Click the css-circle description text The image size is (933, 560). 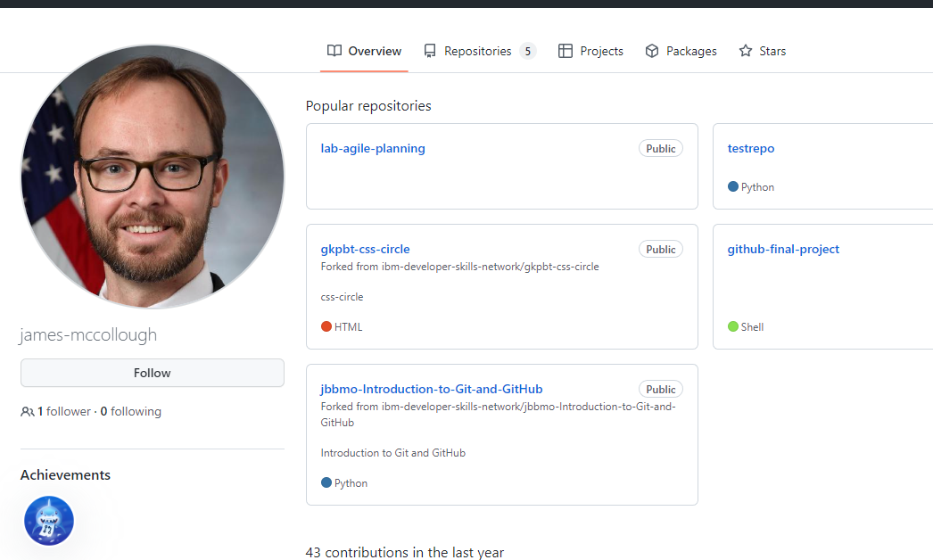tap(343, 297)
